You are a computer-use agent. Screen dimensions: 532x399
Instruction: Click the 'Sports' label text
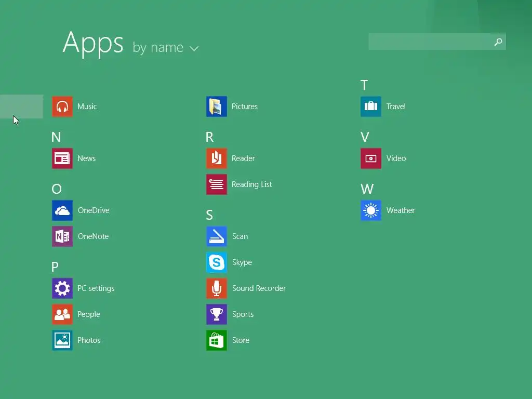pyautogui.click(x=243, y=314)
